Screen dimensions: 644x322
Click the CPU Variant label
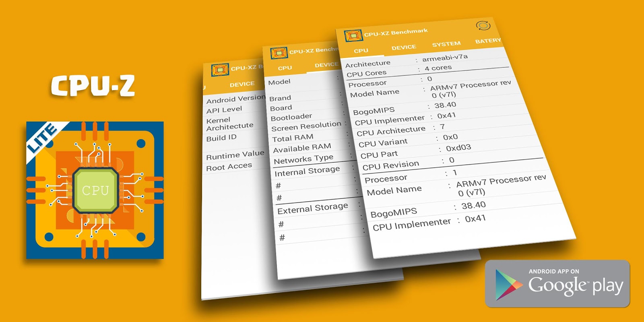[x=383, y=143]
